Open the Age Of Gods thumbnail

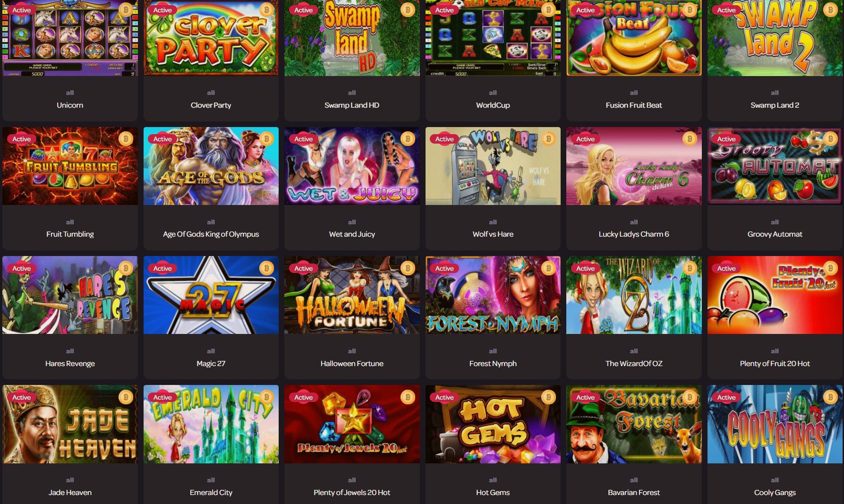(211, 166)
